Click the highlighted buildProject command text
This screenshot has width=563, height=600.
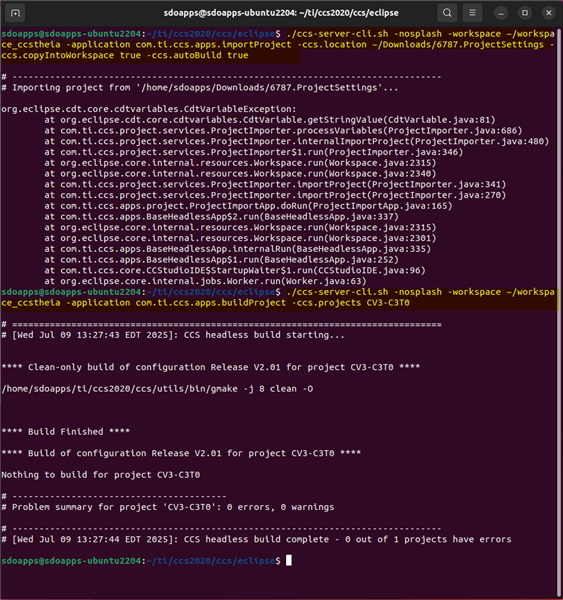point(278,297)
